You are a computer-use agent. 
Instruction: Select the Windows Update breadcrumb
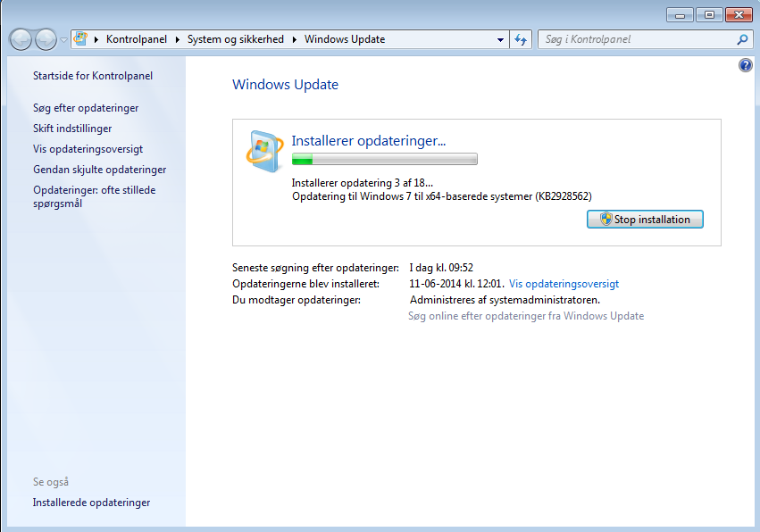tap(345, 39)
